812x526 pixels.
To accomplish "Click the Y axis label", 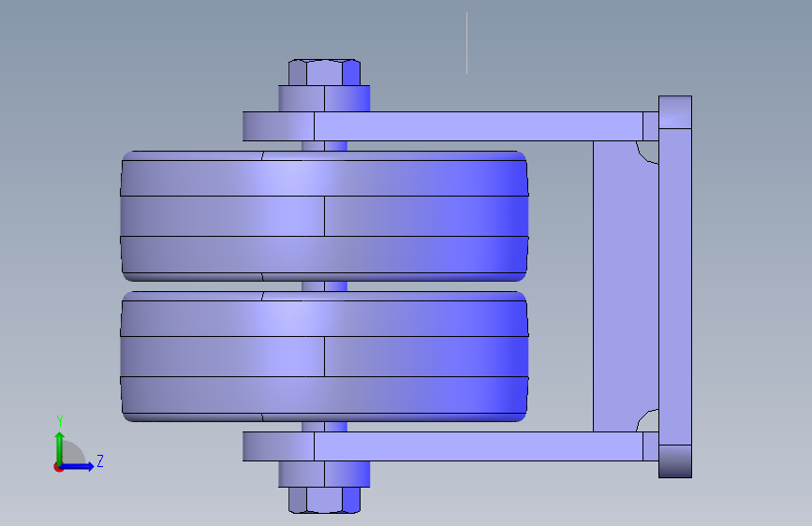I will click(60, 421).
